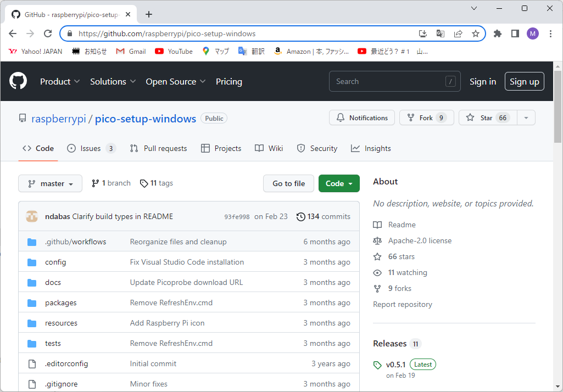Click the page vertical scrollbar thumb
The height and width of the screenshot is (392, 563).
558,108
